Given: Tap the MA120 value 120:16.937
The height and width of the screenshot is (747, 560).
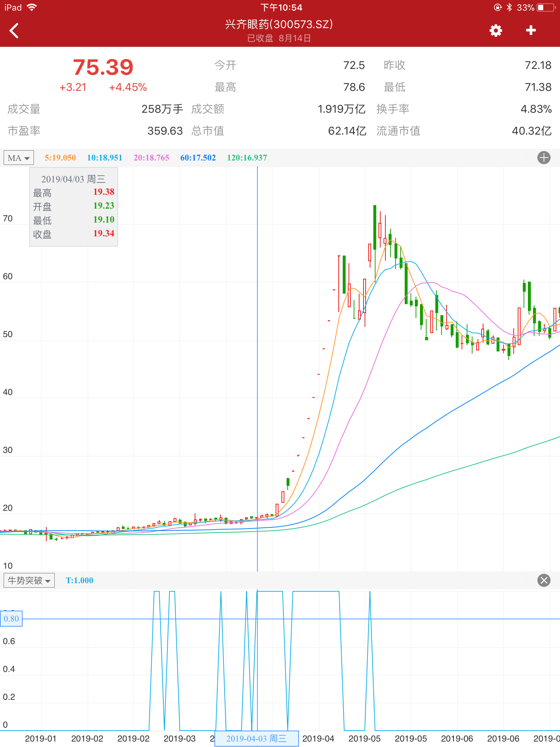Looking at the screenshot, I should pyautogui.click(x=247, y=158).
